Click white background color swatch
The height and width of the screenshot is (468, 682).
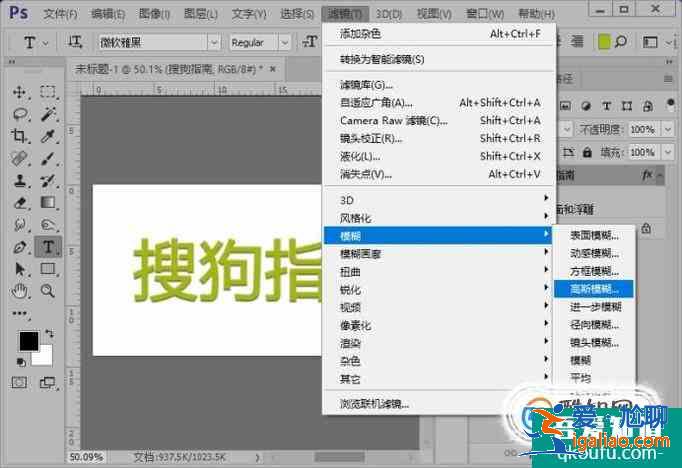(45, 358)
